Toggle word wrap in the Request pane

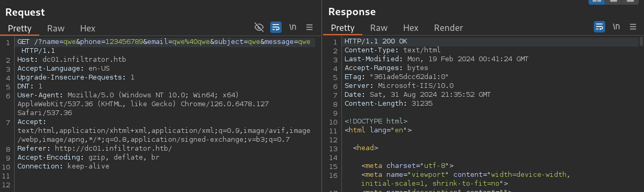[x=276, y=27]
